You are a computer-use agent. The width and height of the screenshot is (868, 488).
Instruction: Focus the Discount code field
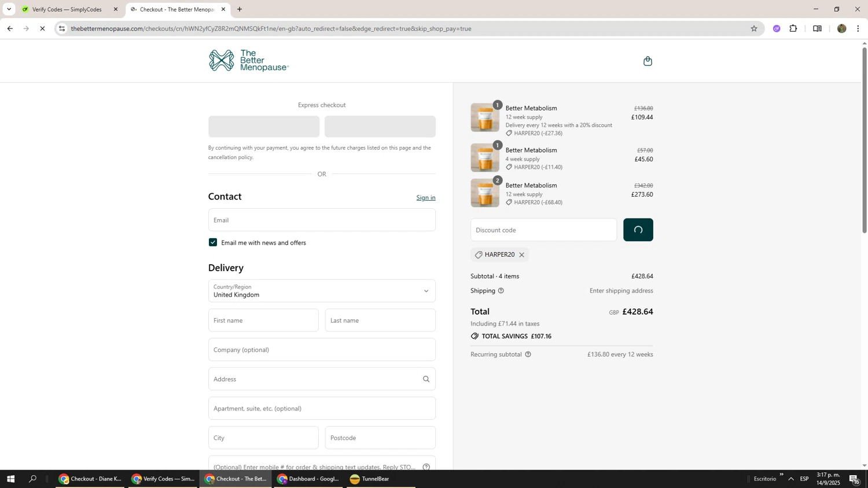(543, 230)
